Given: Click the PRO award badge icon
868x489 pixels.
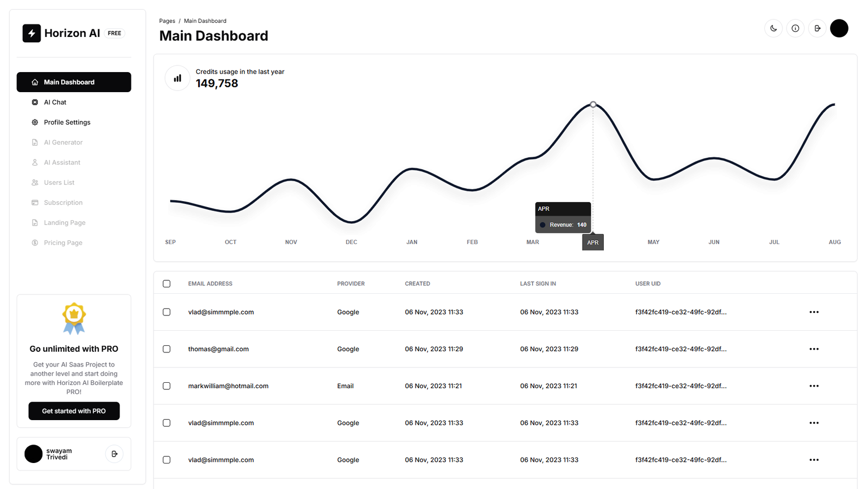Looking at the screenshot, I should coord(74,319).
